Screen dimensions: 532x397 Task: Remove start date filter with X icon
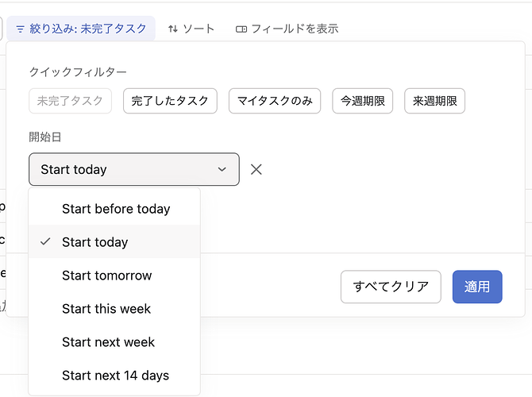coord(256,169)
